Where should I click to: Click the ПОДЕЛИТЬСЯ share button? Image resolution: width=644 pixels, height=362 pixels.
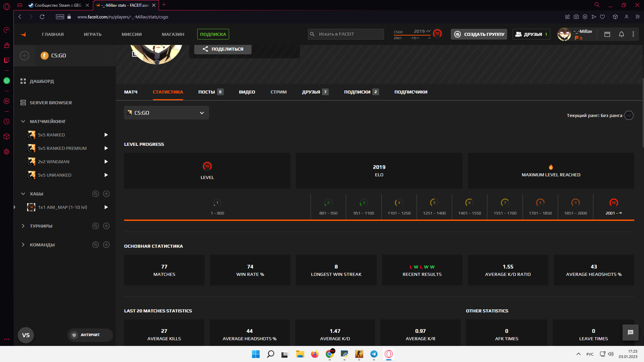(x=223, y=49)
